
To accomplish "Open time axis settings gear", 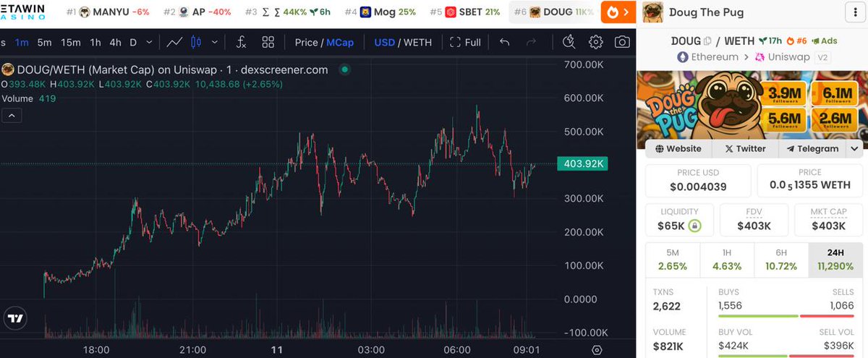I will pyautogui.click(x=597, y=350).
